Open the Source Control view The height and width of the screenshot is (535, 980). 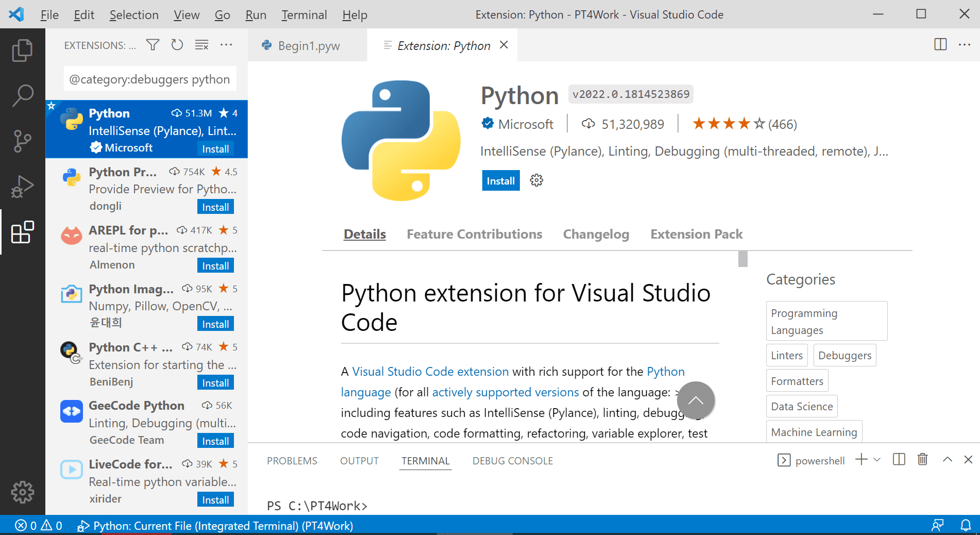[x=22, y=141]
